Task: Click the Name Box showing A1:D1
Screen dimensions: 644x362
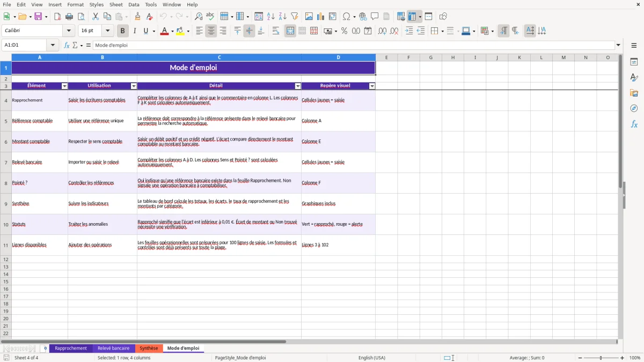Action: (x=25, y=45)
